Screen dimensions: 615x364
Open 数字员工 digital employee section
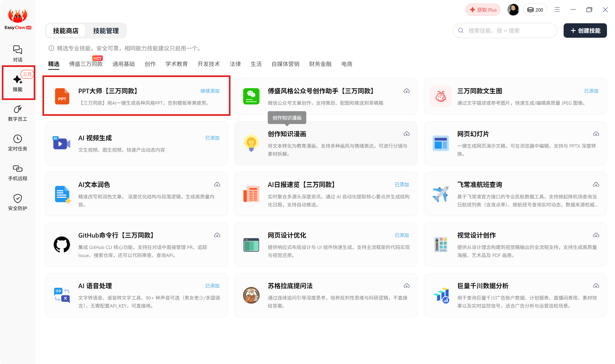point(17,113)
